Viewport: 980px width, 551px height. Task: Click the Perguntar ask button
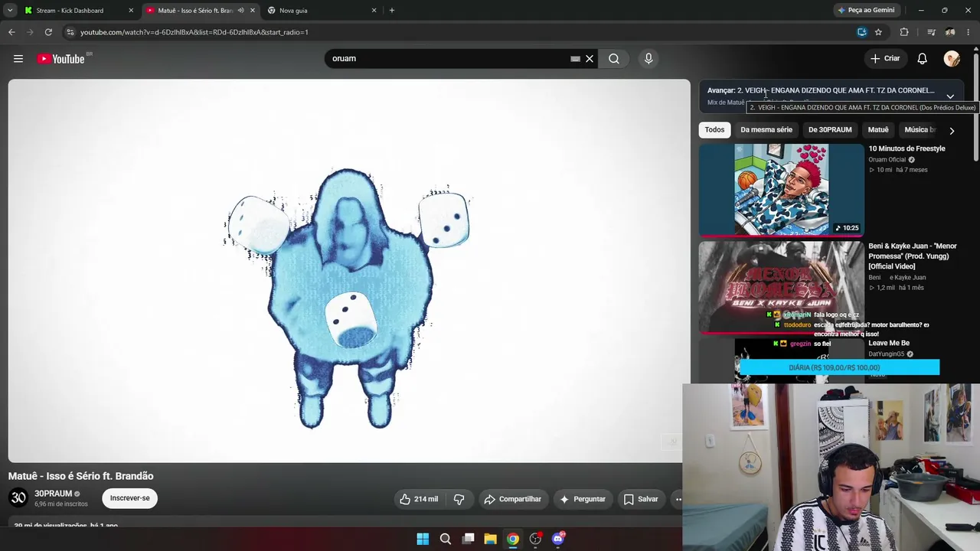click(582, 499)
